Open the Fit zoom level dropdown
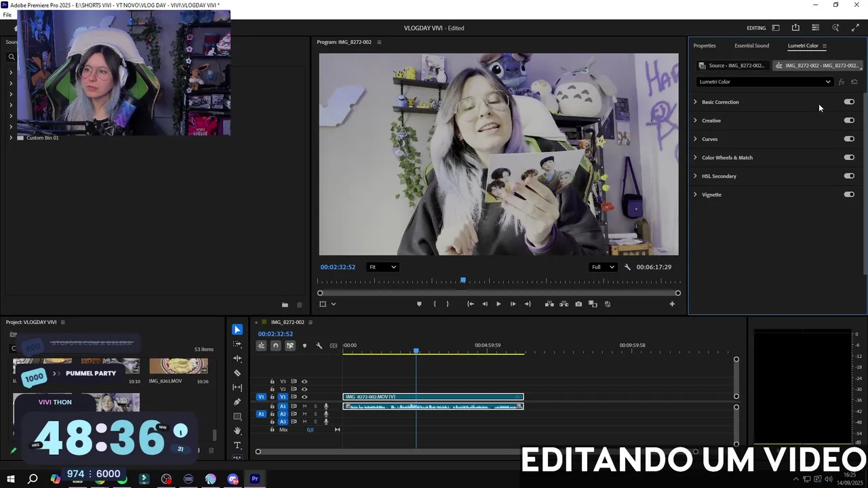868x488 pixels. (382, 267)
